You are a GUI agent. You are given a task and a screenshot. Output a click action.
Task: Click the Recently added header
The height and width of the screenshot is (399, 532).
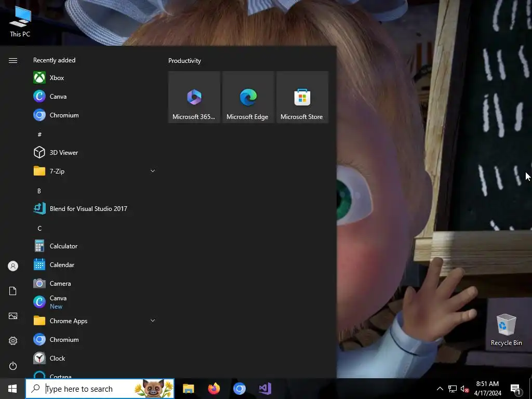54,60
